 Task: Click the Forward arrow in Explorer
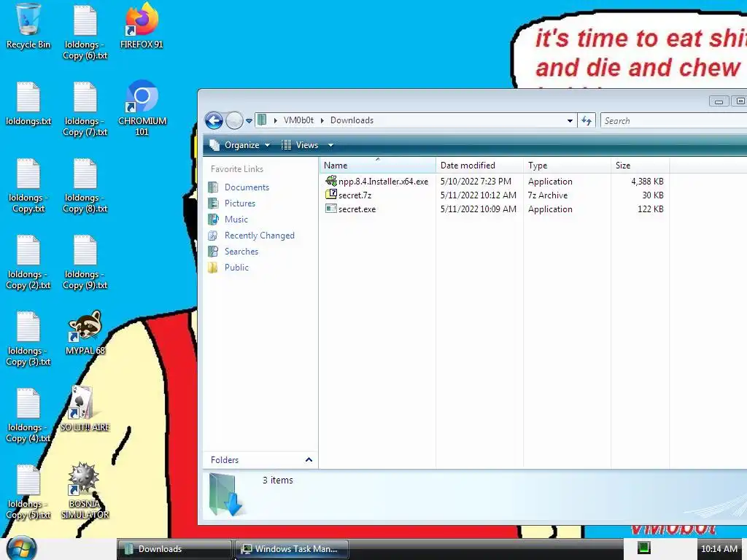coord(234,120)
